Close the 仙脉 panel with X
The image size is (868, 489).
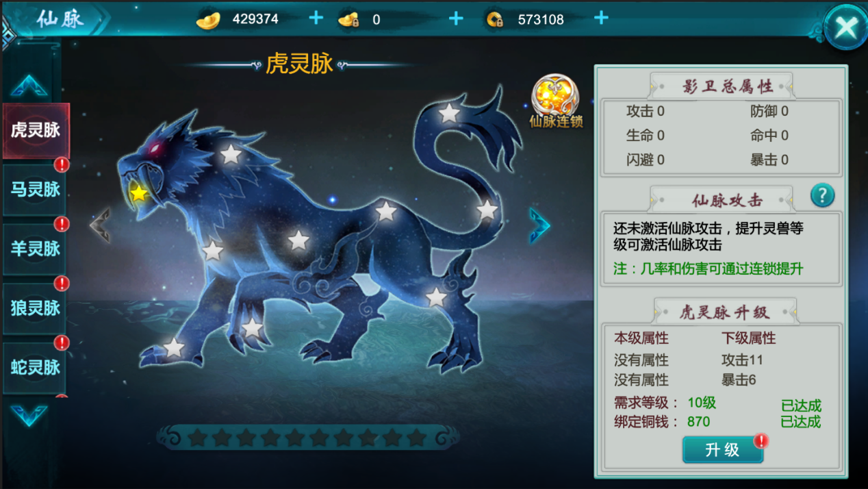pyautogui.click(x=845, y=27)
